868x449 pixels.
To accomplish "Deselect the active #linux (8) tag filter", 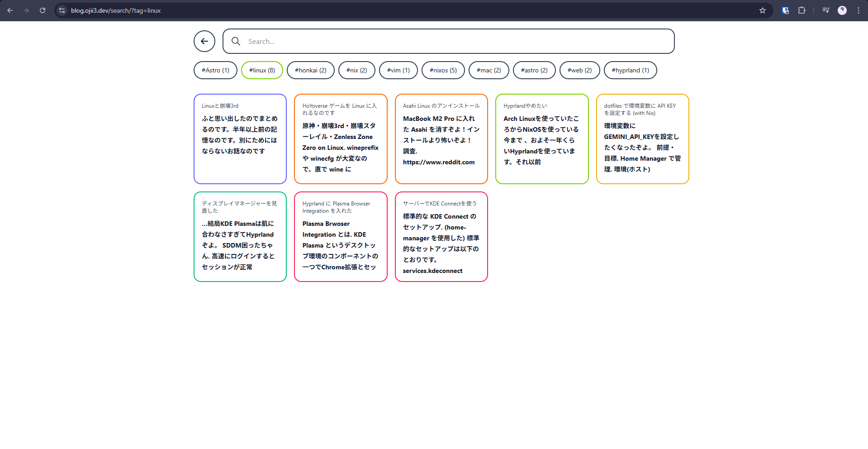I will coord(262,70).
